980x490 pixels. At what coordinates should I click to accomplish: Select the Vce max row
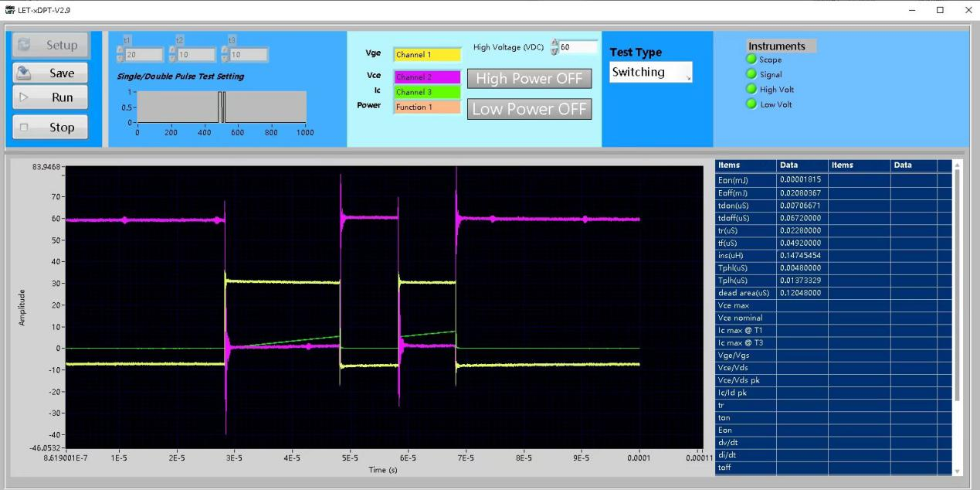(833, 305)
